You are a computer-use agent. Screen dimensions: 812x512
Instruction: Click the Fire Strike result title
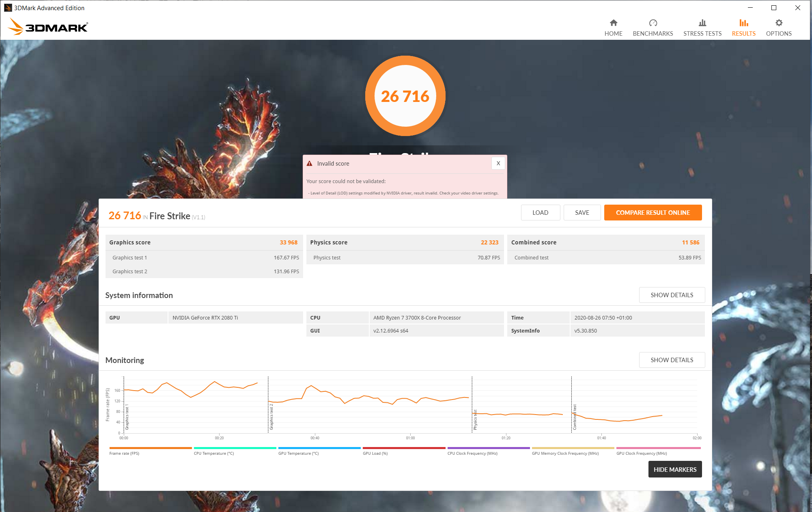[x=170, y=216]
